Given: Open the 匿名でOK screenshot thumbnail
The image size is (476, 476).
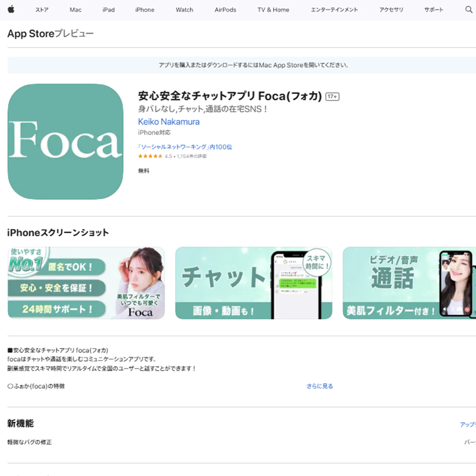Looking at the screenshot, I should [86, 283].
